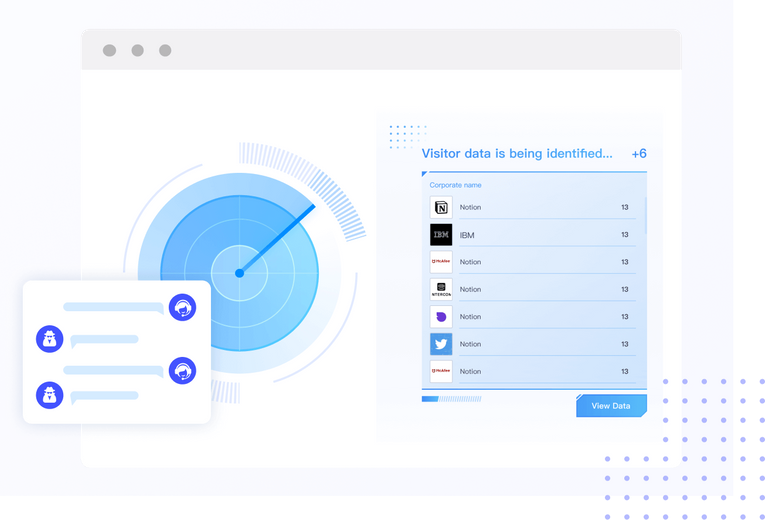The width and height of the screenshot is (765, 520).
Task: Click the leftmost gray window control dot
Action: coord(109,50)
